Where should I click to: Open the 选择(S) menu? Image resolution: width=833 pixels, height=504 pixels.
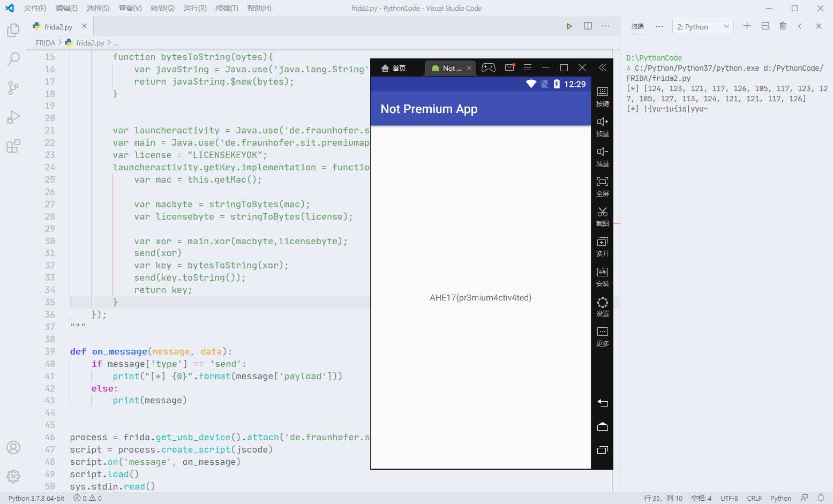click(98, 8)
